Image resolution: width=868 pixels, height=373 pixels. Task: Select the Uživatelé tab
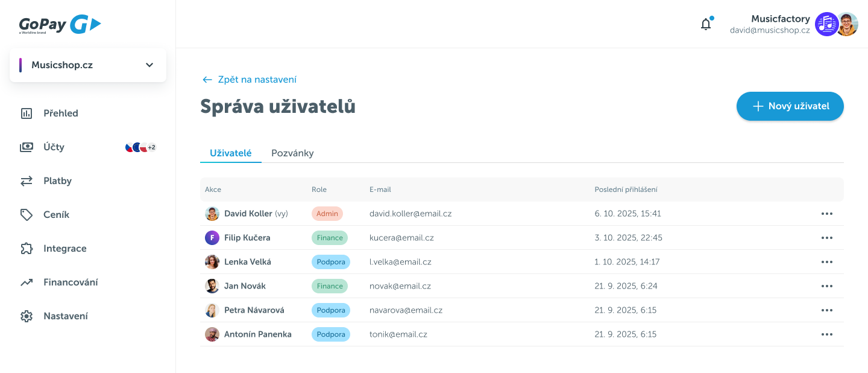pyautogui.click(x=230, y=153)
